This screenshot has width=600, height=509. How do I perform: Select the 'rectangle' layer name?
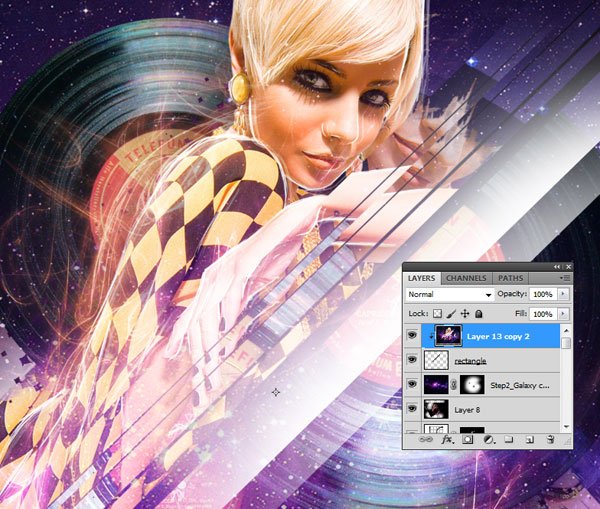(x=470, y=361)
